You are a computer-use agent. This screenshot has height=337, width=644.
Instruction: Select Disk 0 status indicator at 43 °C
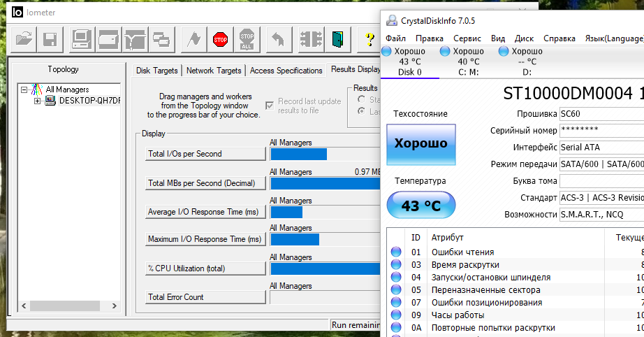point(409,62)
